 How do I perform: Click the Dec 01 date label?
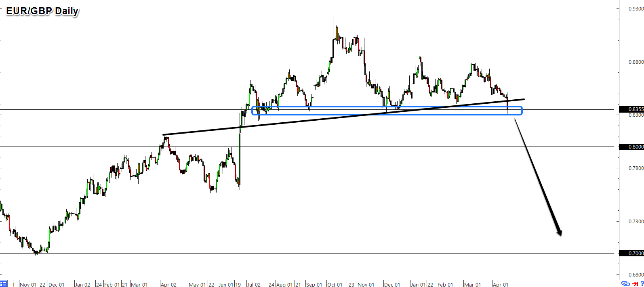56,285
